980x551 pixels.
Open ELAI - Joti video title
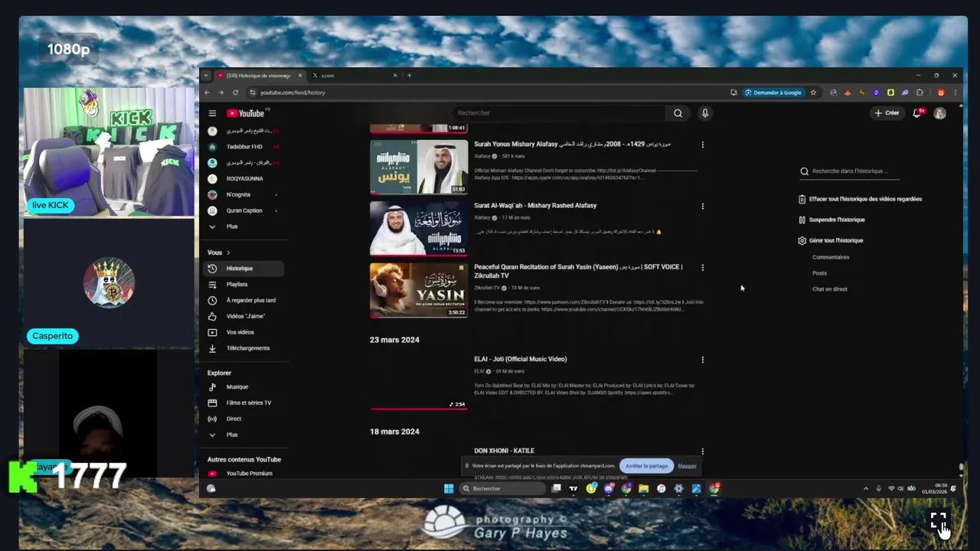tap(521, 359)
